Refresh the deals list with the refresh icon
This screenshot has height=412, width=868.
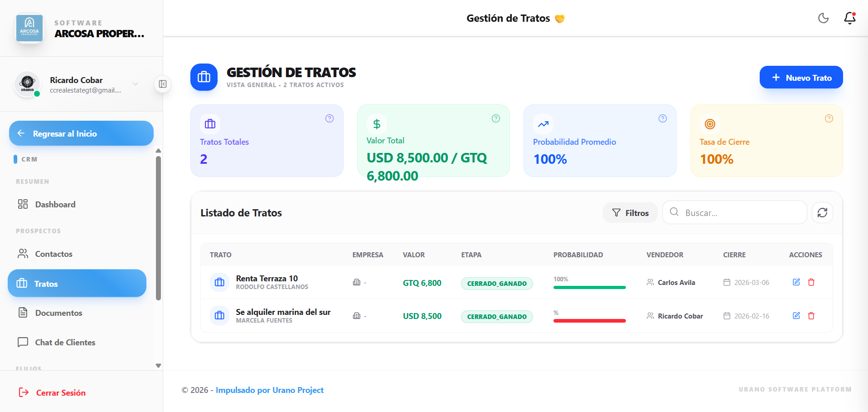click(x=822, y=212)
